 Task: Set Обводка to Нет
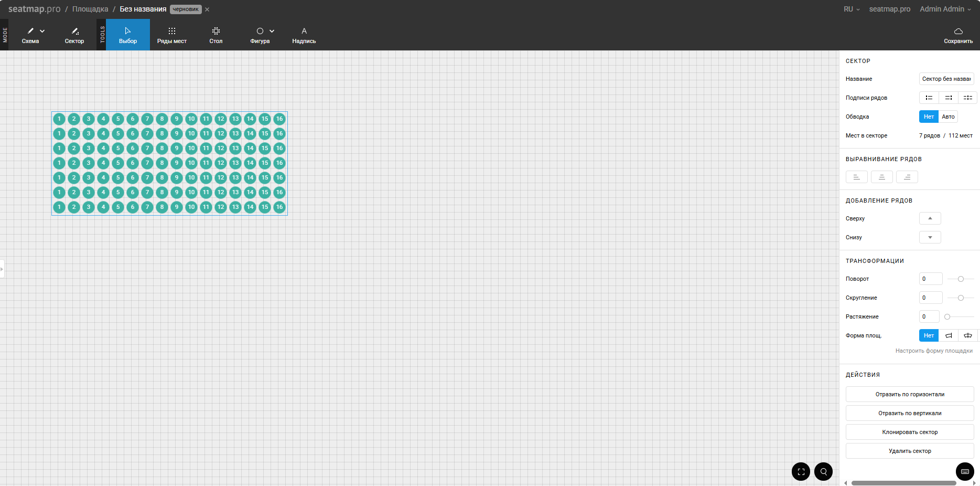point(929,117)
